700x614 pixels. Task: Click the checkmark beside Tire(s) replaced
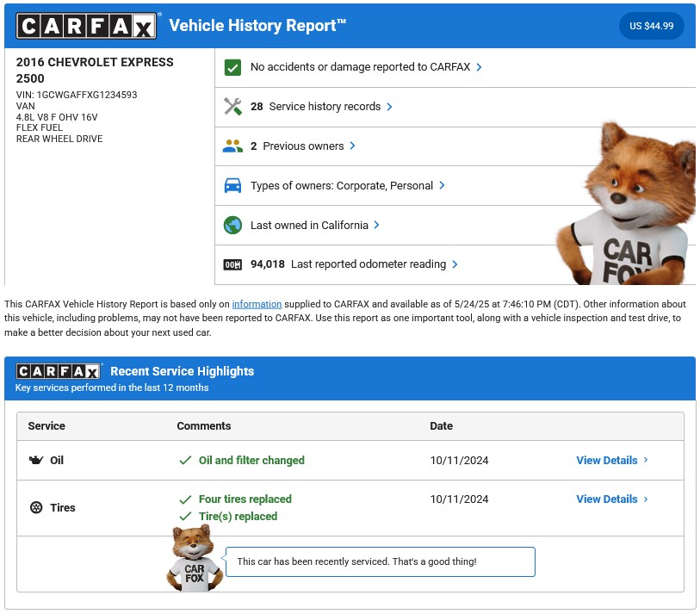pos(185,517)
